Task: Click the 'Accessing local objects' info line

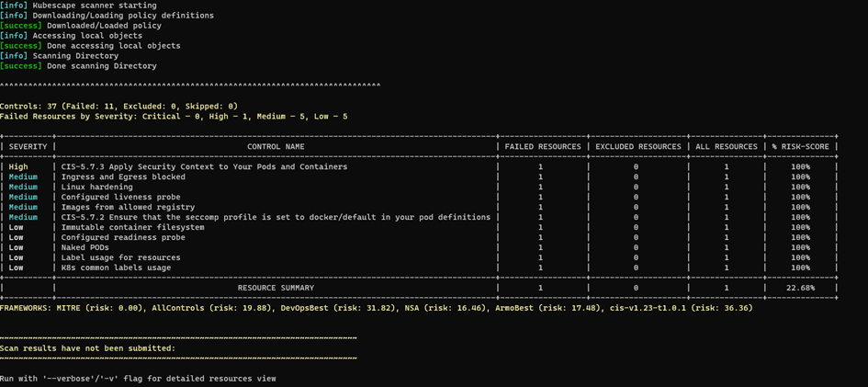Action: click(71, 36)
